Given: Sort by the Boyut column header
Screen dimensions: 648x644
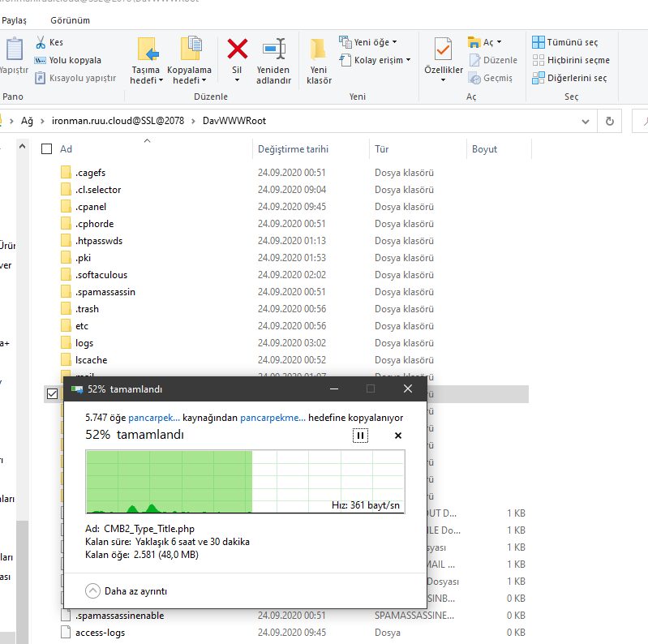Looking at the screenshot, I should click(484, 149).
